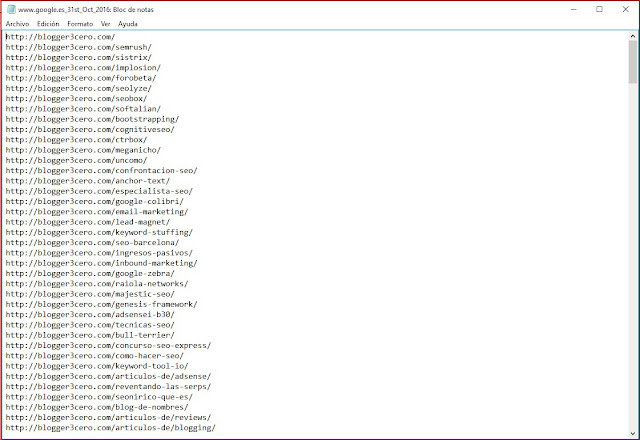Open the Formato menu
Image resolution: width=640 pixels, height=440 pixels.
(x=80, y=24)
